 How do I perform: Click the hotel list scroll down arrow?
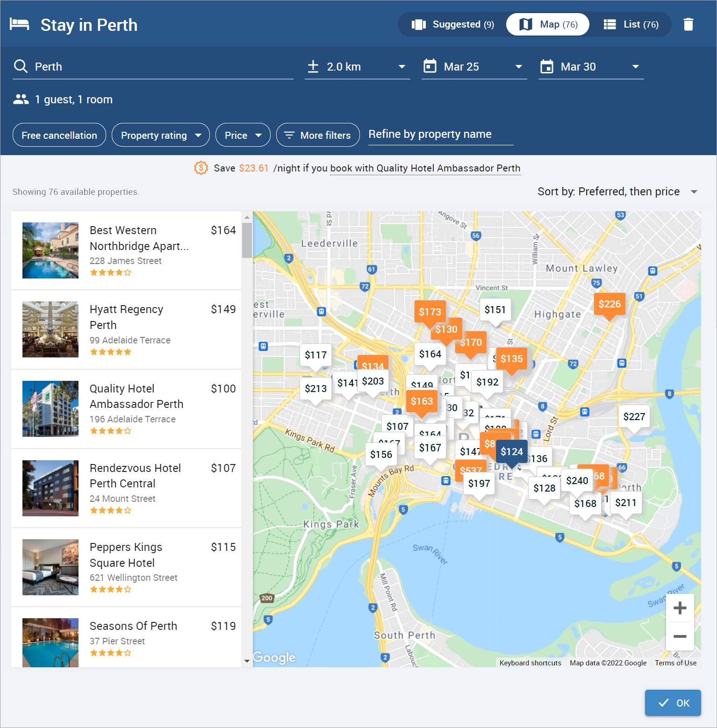pyautogui.click(x=247, y=661)
